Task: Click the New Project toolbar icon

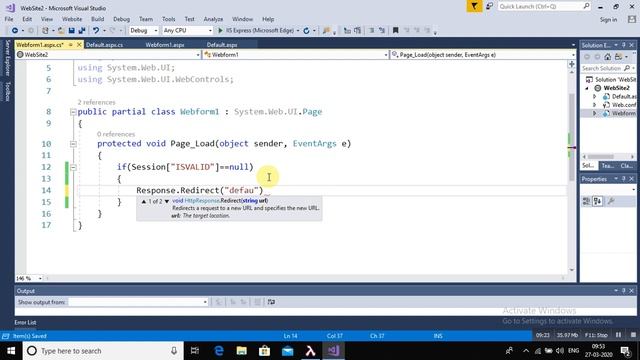Action: click(x=45, y=31)
